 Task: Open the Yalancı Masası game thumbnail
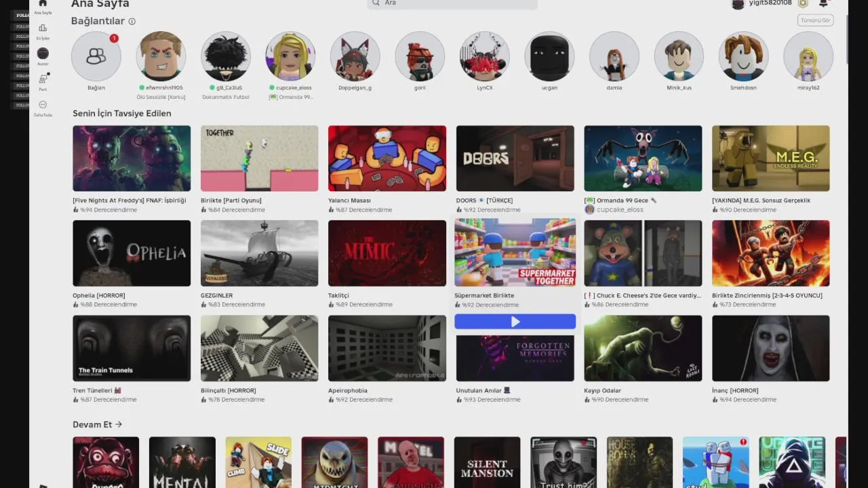point(387,159)
